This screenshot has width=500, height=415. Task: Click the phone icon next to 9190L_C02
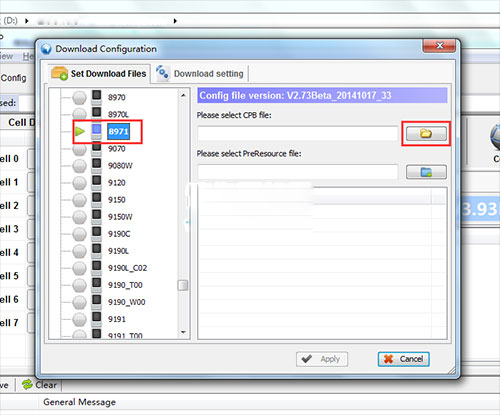point(97,268)
